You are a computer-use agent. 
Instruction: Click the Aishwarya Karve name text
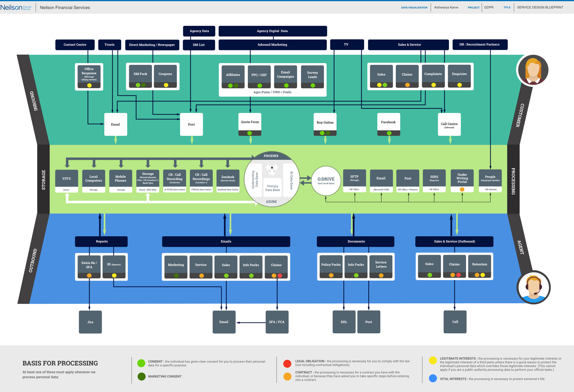coord(446,7)
